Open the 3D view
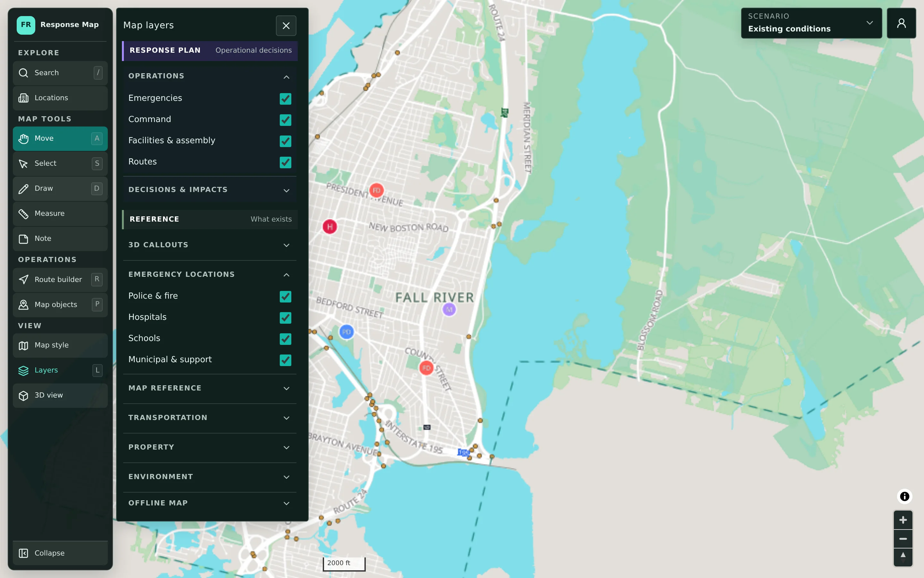The width and height of the screenshot is (924, 578). coord(60,395)
